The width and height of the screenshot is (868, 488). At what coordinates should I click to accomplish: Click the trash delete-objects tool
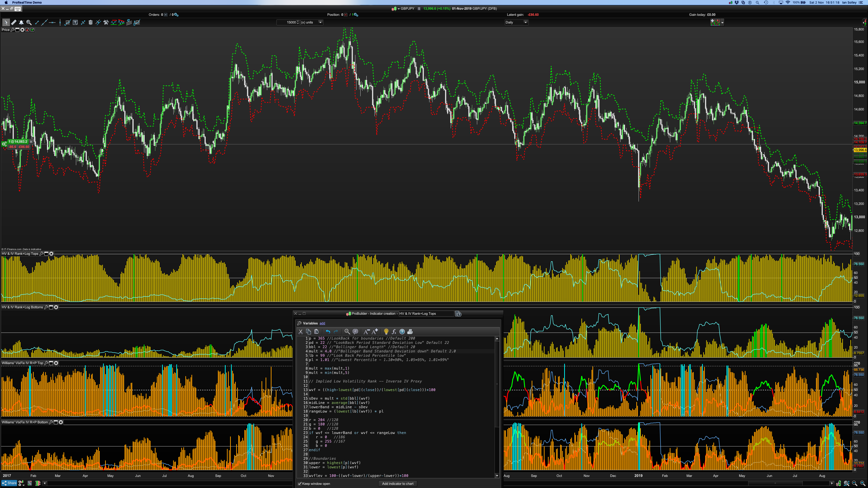pyautogui.click(x=90, y=23)
